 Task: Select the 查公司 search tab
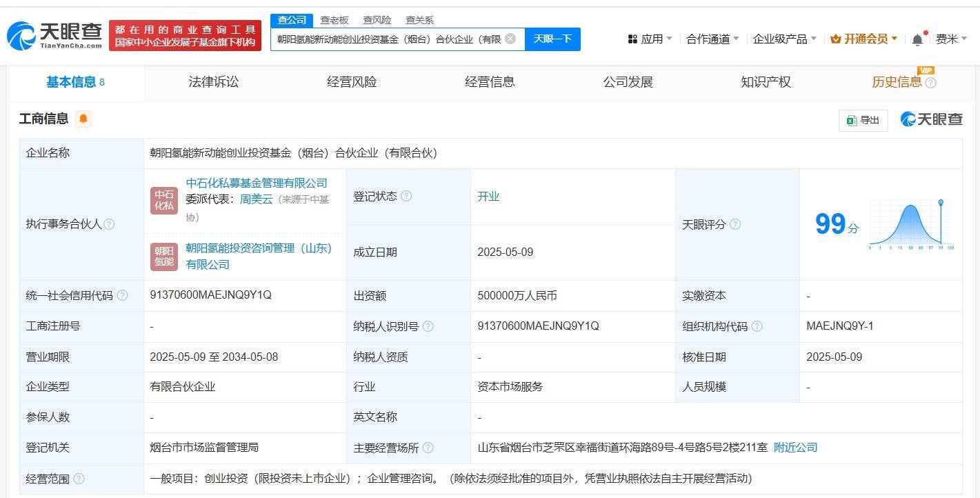292,20
